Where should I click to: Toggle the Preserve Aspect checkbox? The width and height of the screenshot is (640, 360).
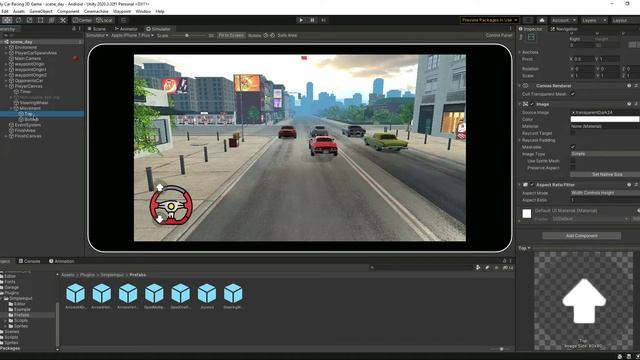(x=573, y=168)
